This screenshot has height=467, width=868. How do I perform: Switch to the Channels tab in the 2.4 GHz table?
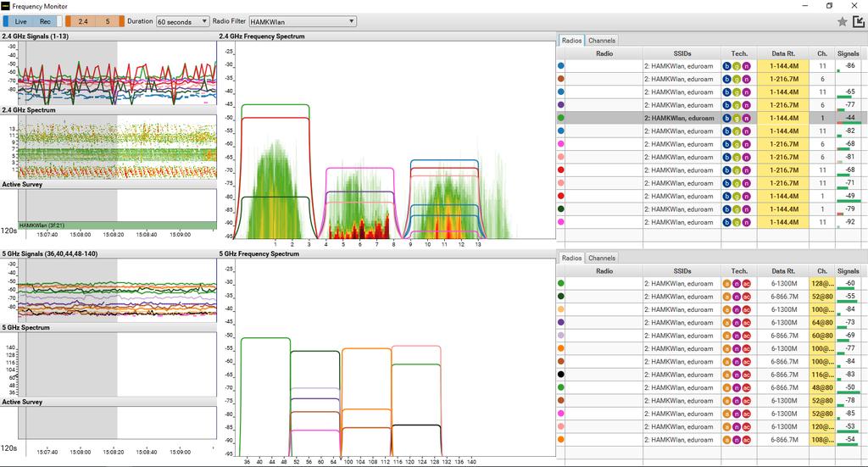[x=602, y=41]
